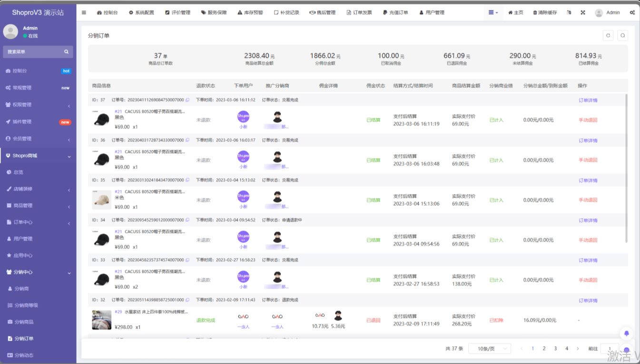Open 补货记录 in the top navigation
The height and width of the screenshot is (364, 640).
(x=286, y=12)
